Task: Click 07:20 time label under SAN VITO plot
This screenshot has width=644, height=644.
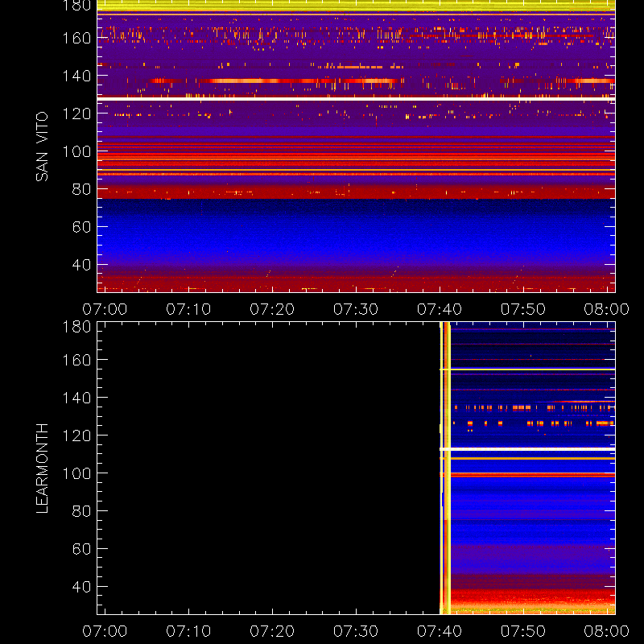Action: pyautogui.click(x=272, y=309)
